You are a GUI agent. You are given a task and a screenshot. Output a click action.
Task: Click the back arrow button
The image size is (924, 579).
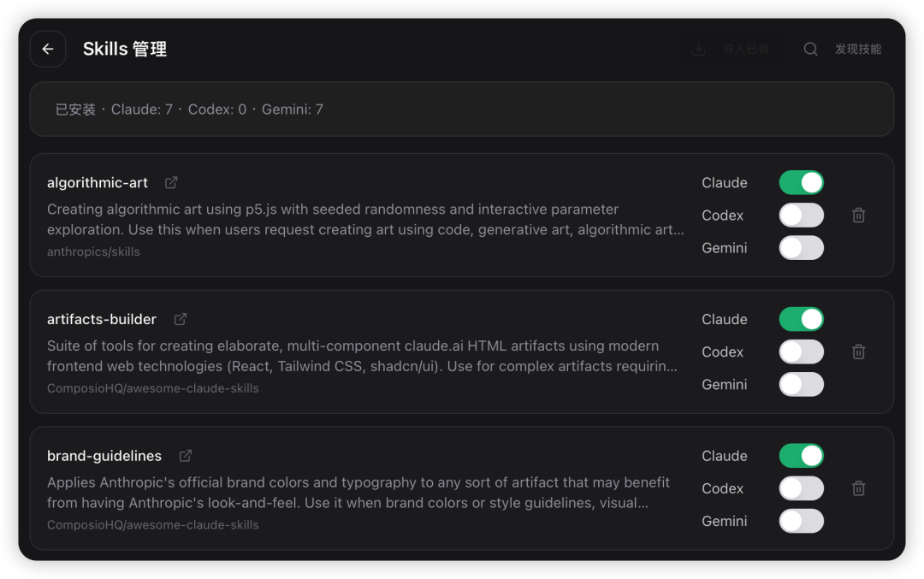[48, 50]
